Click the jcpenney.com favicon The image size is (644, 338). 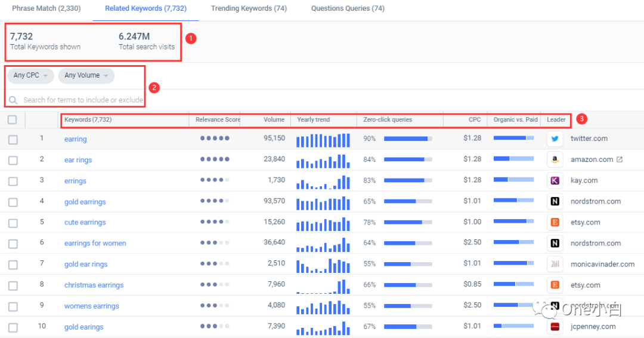555,327
